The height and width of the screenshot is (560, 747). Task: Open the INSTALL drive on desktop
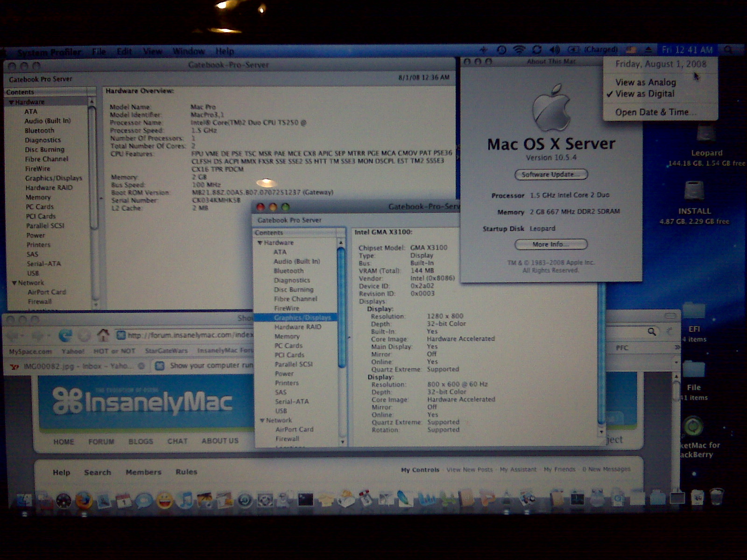(695, 191)
